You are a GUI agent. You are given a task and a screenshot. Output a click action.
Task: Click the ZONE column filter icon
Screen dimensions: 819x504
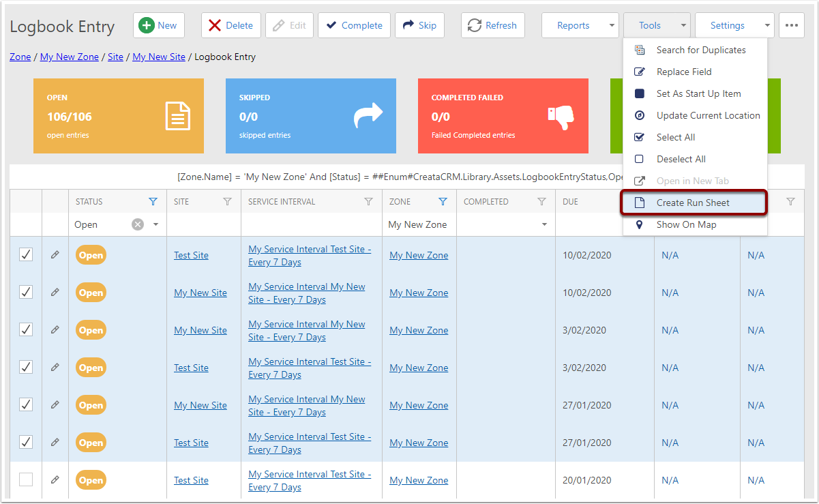(x=443, y=202)
